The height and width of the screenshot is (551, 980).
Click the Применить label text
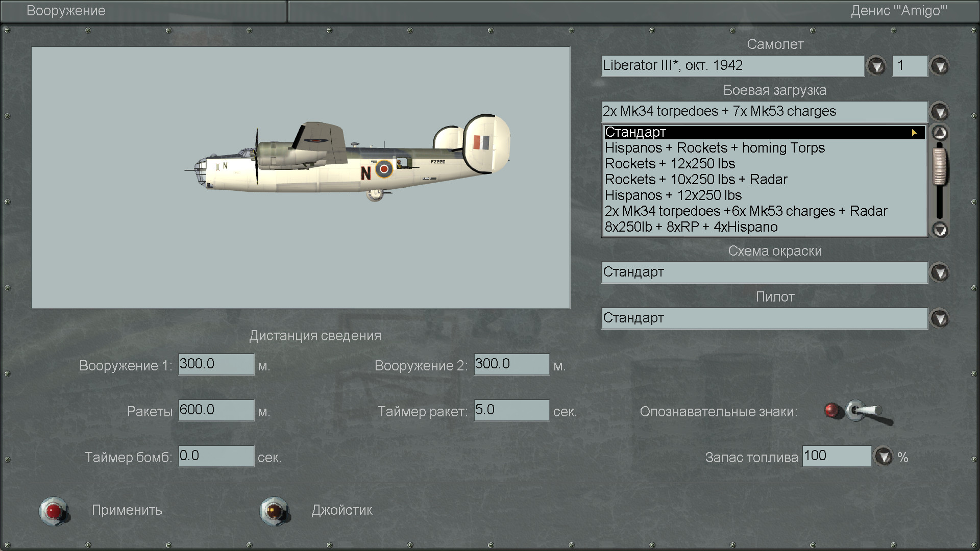tap(127, 510)
